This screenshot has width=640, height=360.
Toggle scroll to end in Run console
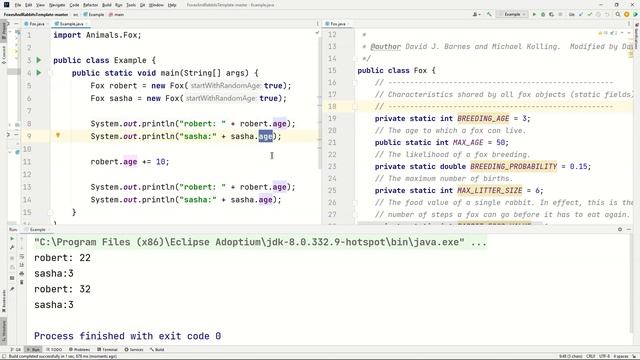(x=22, y=265)
